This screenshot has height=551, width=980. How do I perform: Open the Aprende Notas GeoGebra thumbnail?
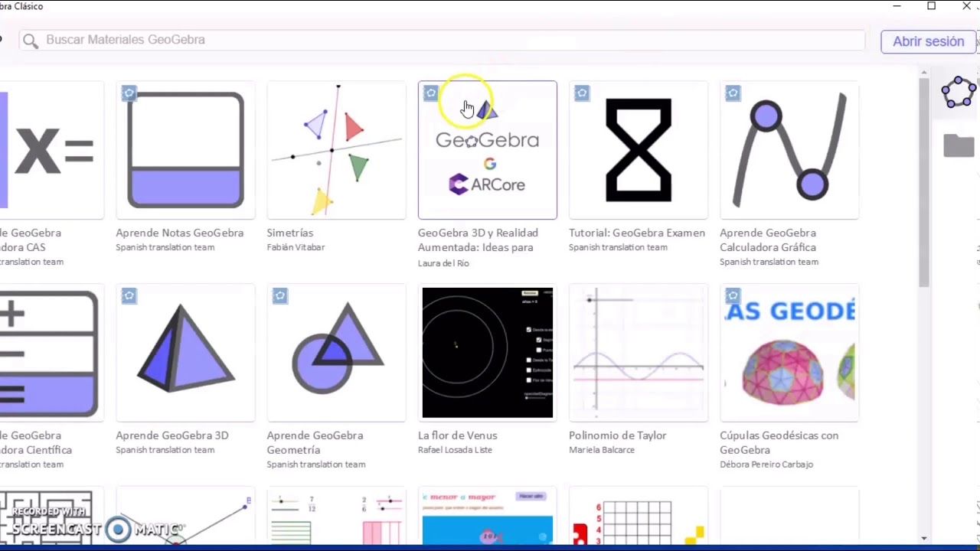pos(186,150)
